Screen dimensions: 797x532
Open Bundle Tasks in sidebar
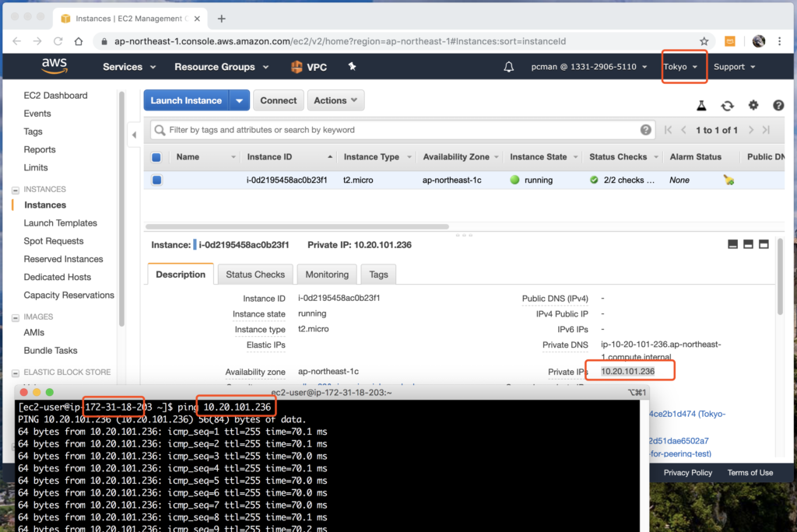51,351
